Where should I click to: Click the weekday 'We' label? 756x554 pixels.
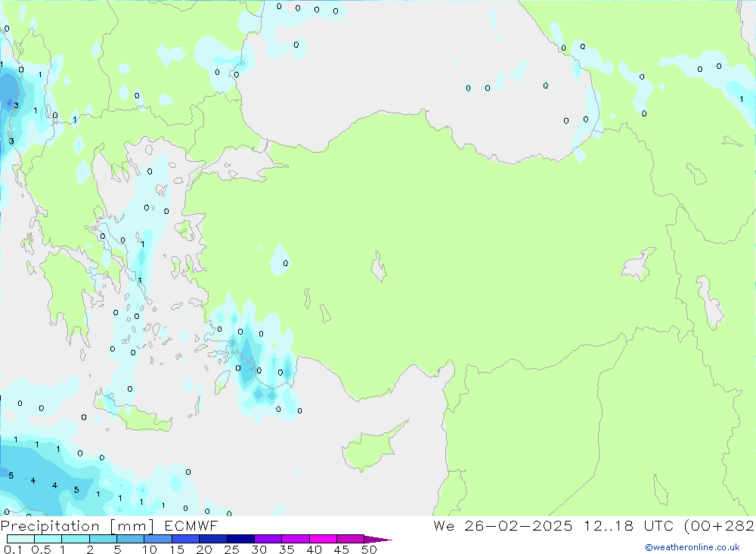click(x=444, y=525)
